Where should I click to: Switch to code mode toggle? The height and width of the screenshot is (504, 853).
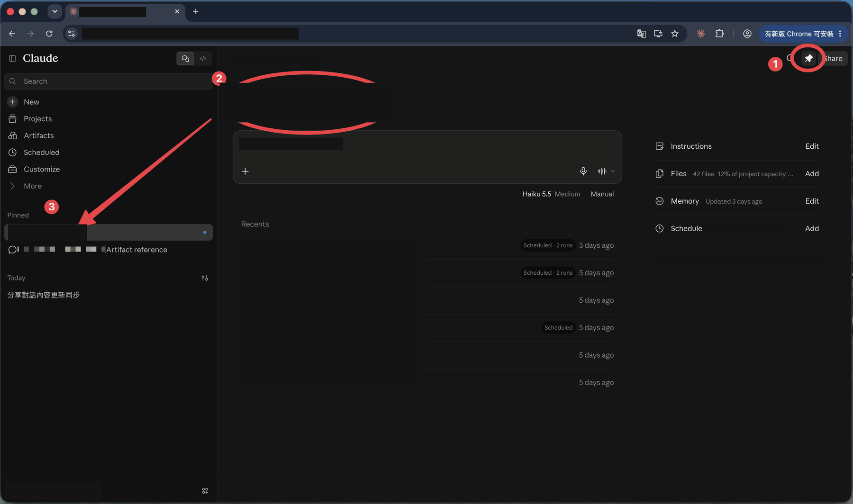point(203,58)
